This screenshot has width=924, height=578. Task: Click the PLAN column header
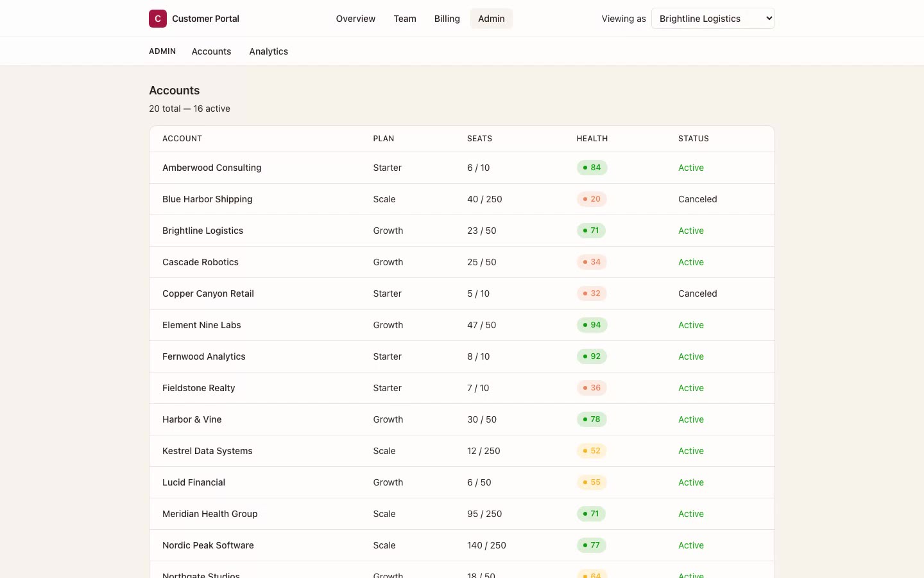[x=384, y=139]
